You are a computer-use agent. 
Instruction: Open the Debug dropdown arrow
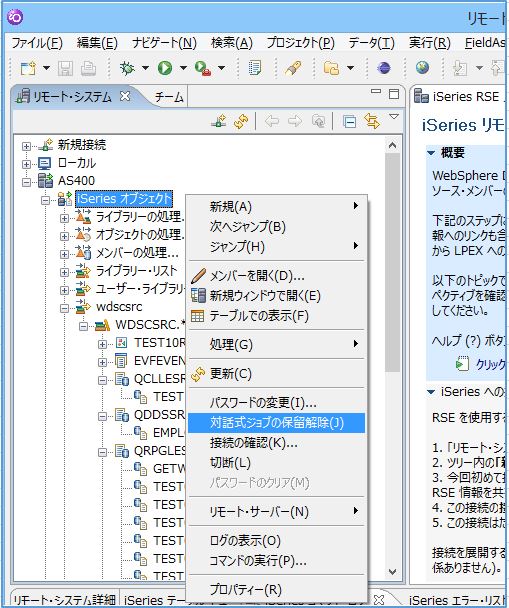[x=145, y=68]
